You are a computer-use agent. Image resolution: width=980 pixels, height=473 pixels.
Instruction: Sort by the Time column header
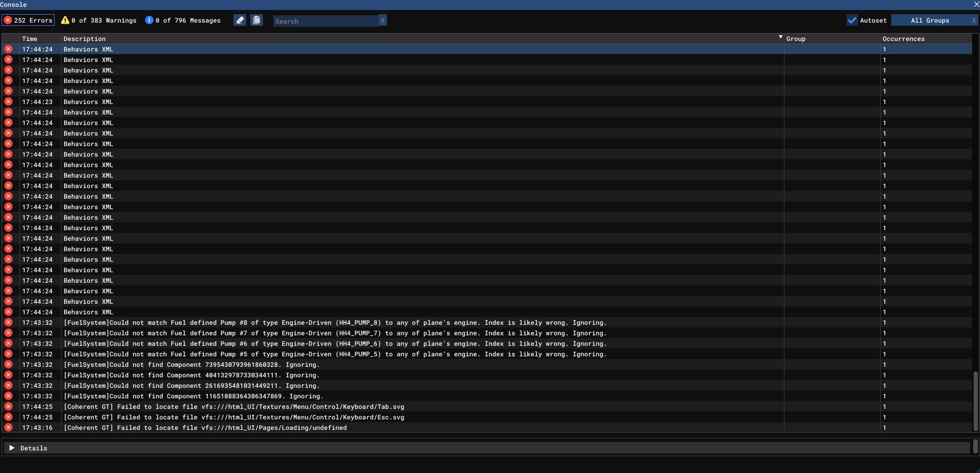(30, 39)
